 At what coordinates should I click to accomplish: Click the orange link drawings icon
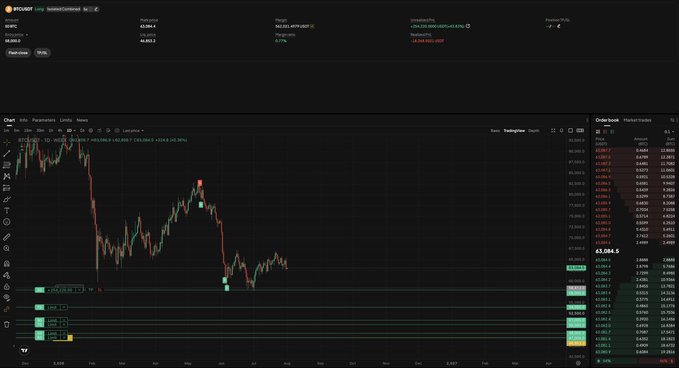pos(6,309)
